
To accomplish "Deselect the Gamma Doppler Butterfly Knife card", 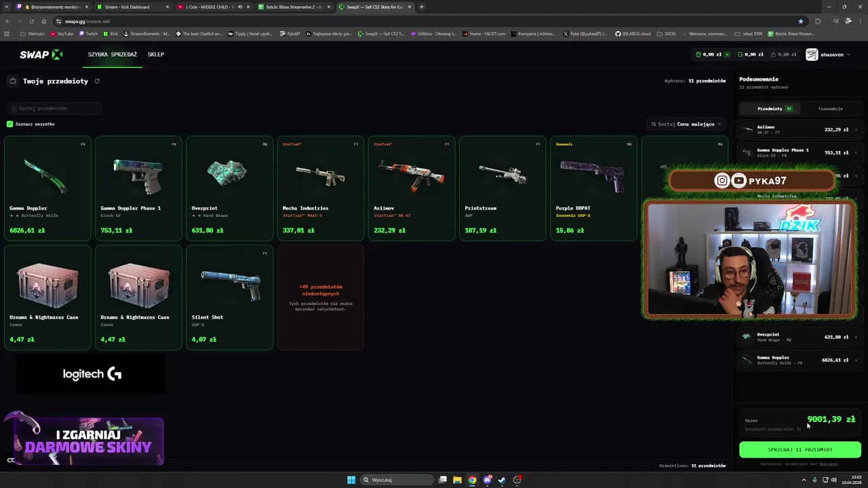I will click(x=47, y=188).
